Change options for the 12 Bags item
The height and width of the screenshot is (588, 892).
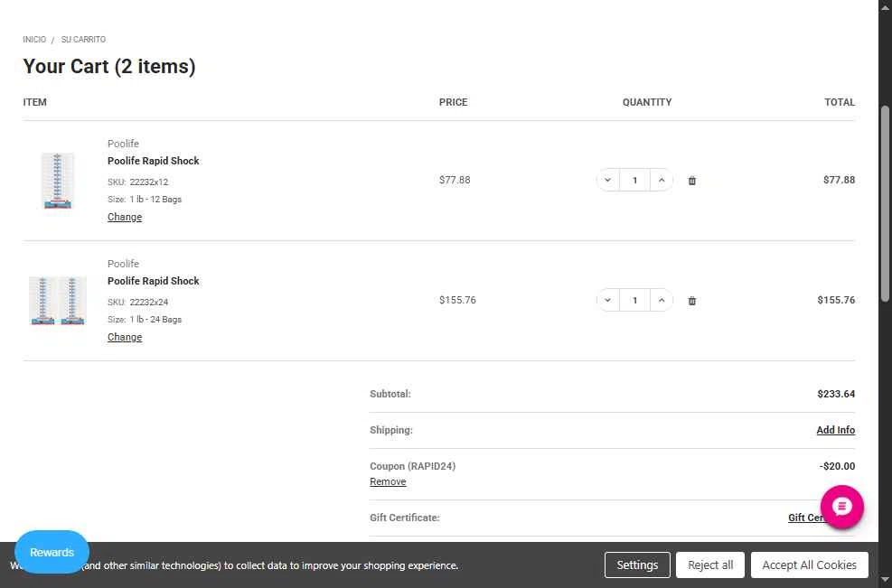coord(125,217)
